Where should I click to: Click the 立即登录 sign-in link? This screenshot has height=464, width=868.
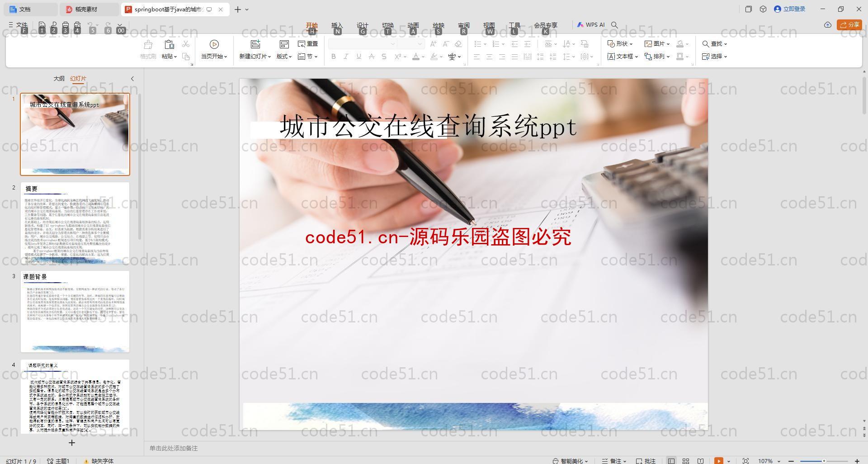click(x=790, y=9)
